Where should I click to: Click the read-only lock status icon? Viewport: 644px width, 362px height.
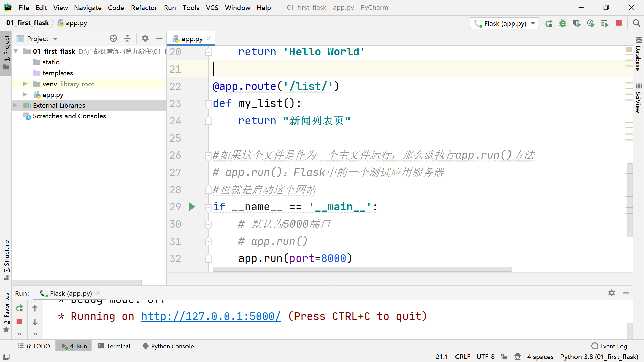[x=504, y=357]
